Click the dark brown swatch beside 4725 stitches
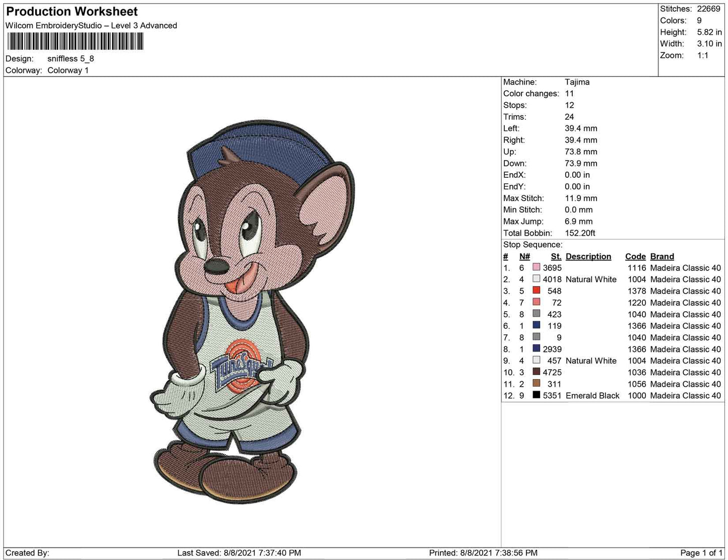Viewport: 728px width, 560px height. coord(536,372)
